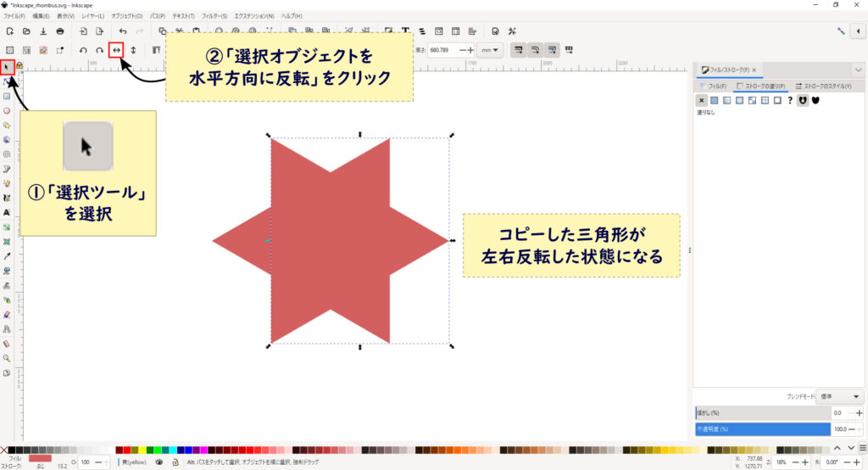Open the オブジェクト(O) menu
This screenshot has width=868, height=470.
click(x=127, y=16)
